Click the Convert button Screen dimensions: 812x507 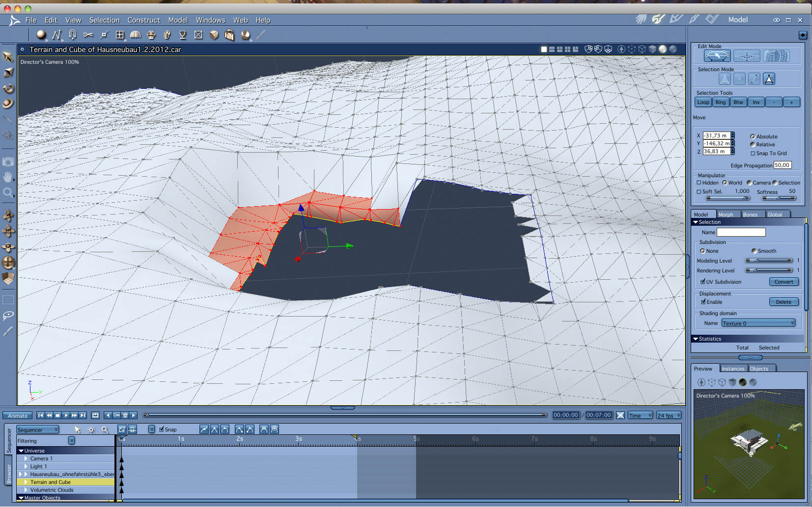784,282
